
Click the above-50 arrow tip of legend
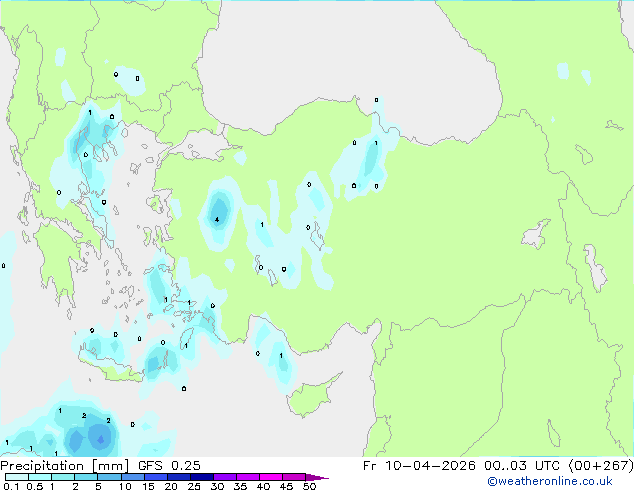pos(317,477)
